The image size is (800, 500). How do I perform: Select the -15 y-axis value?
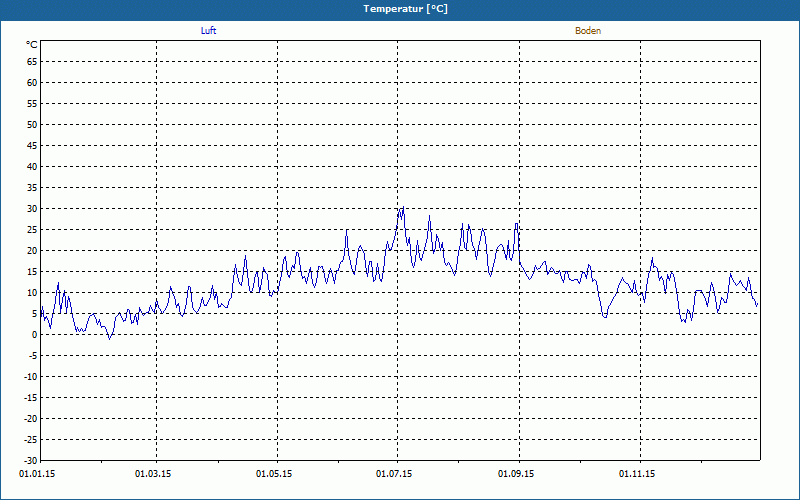(x=30, y=397)
